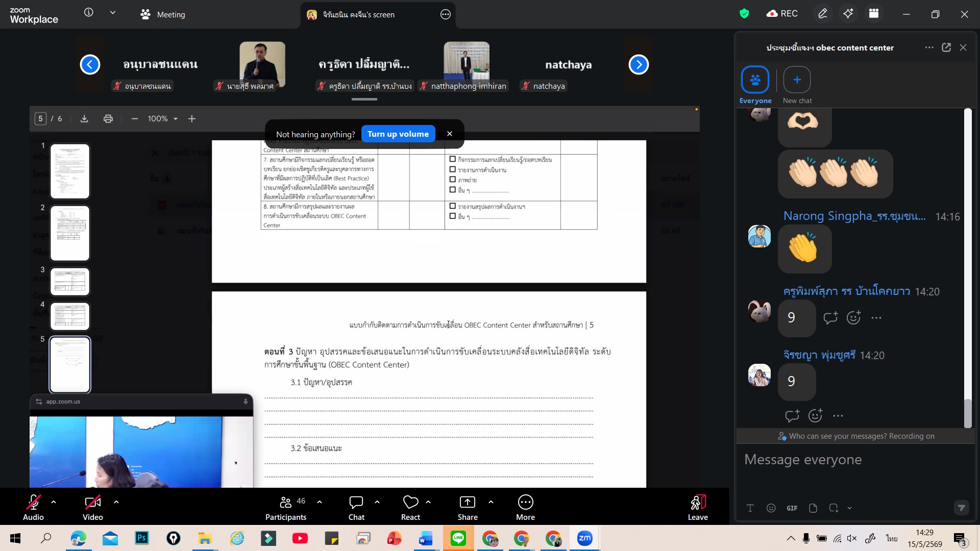
Task: Unmute the Audio microphone button
Action: pos(33,507)
